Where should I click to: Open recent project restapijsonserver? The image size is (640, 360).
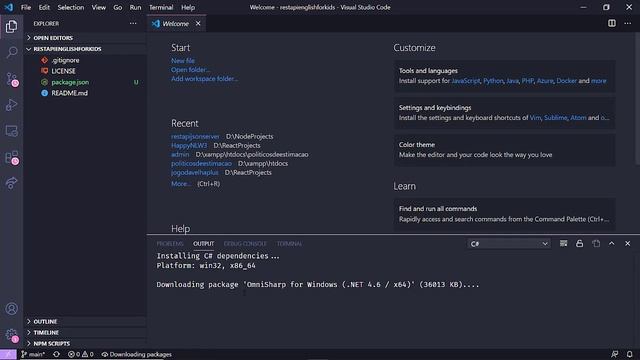pos(195,136)
